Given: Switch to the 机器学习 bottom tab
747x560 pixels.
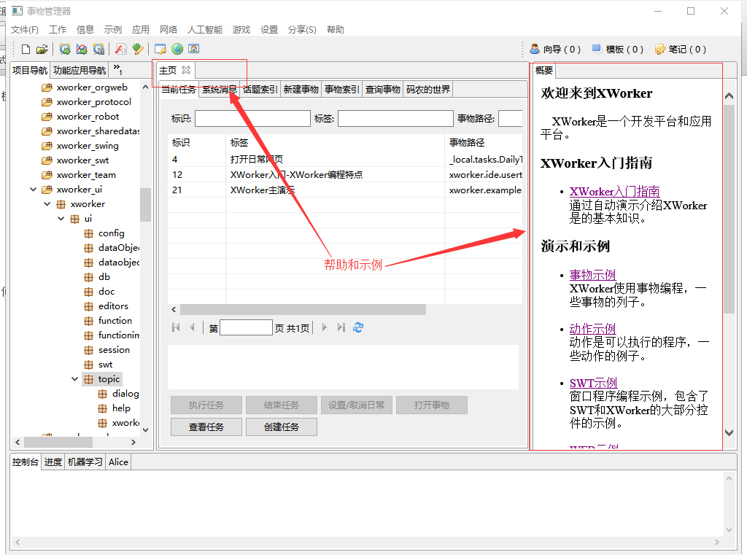Looking at the screenshot, I should (85, 462).
